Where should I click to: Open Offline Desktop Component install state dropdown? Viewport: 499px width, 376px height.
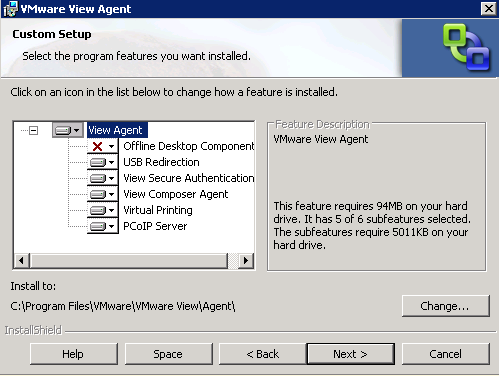pos(103,146)
